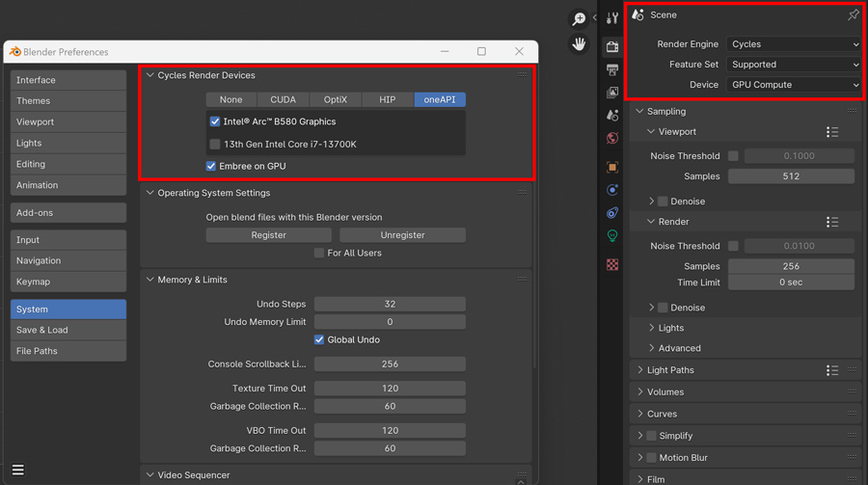Enable Viewport Noise Threshold checkbox

733,156
